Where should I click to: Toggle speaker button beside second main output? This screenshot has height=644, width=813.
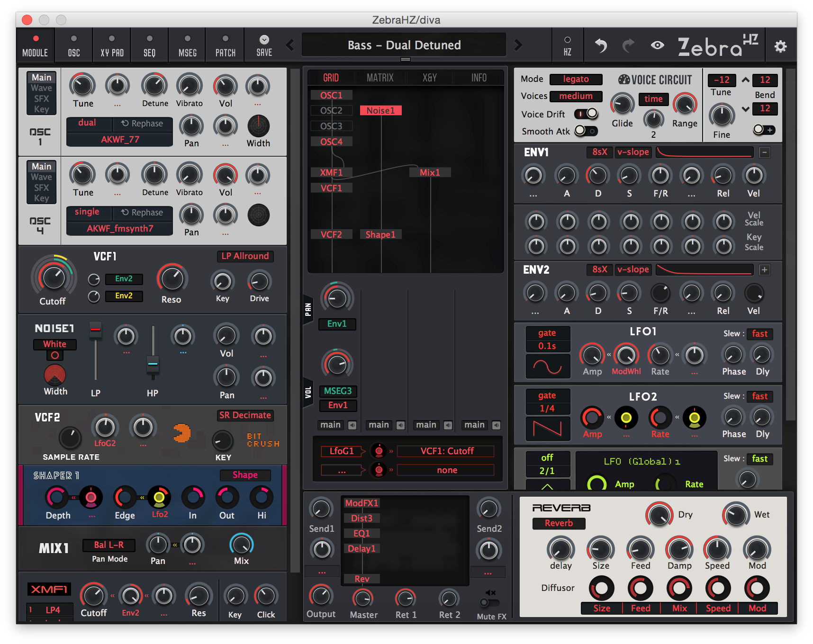(401, 425)
